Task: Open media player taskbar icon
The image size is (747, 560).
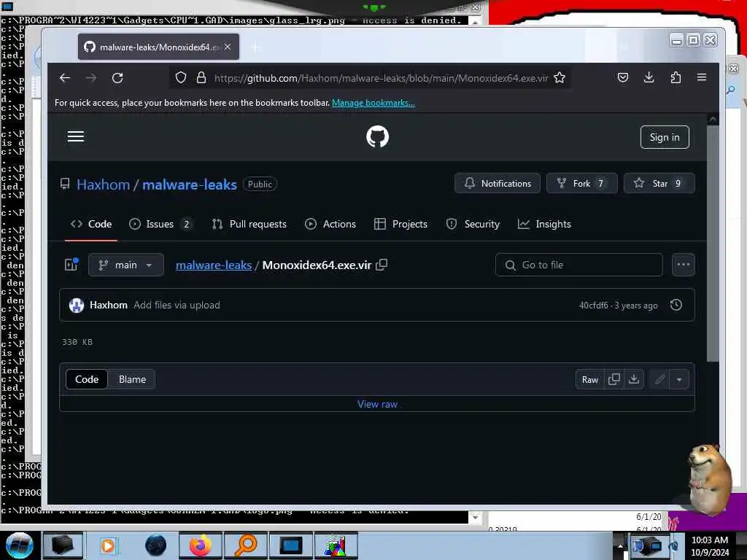Action: (x=108, y=545)
